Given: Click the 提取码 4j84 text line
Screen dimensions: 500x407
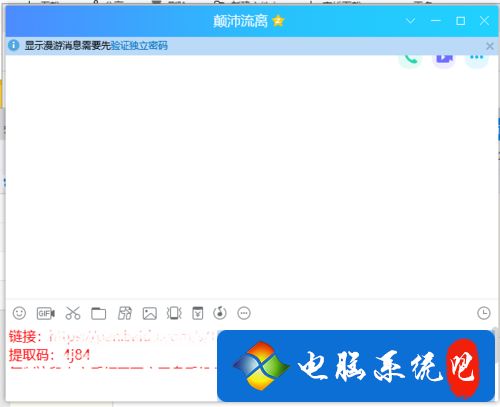Looking at the screenshot, I should [49, 355].
